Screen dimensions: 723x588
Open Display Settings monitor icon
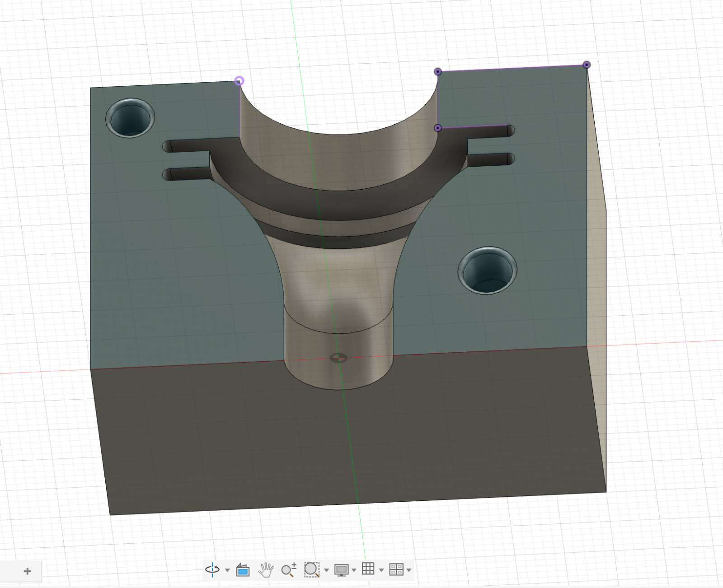[342, 570]
